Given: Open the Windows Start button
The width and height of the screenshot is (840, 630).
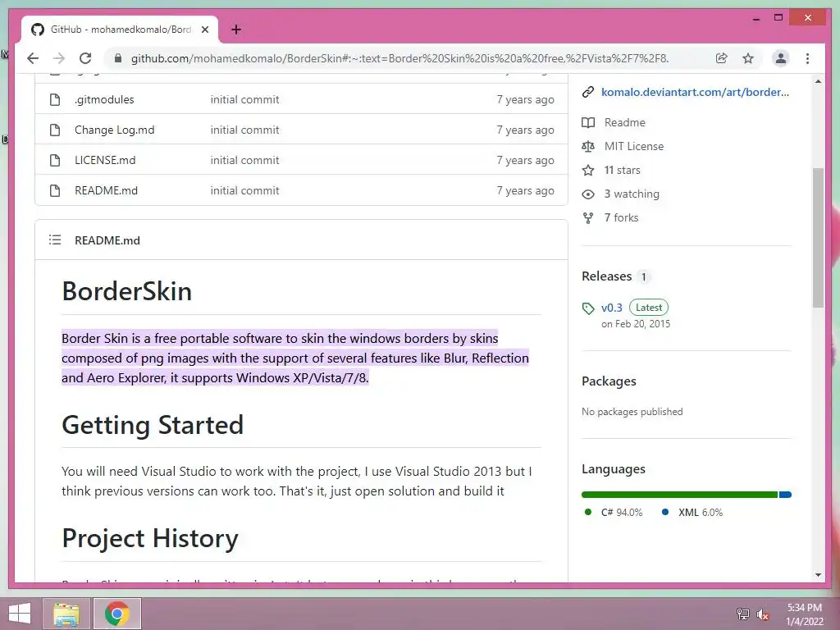Looking at the screenshot, I should [x=20, y=614].
